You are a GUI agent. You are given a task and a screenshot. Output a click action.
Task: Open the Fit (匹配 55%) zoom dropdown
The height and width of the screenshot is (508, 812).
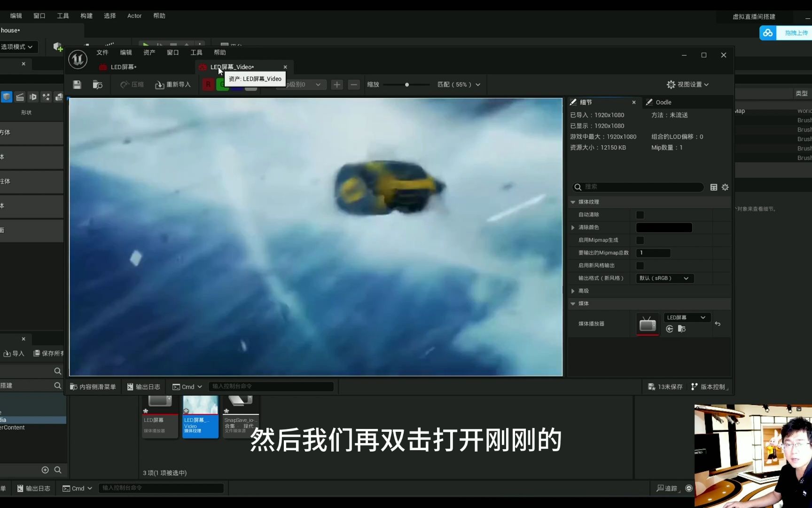[x=459, y=85]
